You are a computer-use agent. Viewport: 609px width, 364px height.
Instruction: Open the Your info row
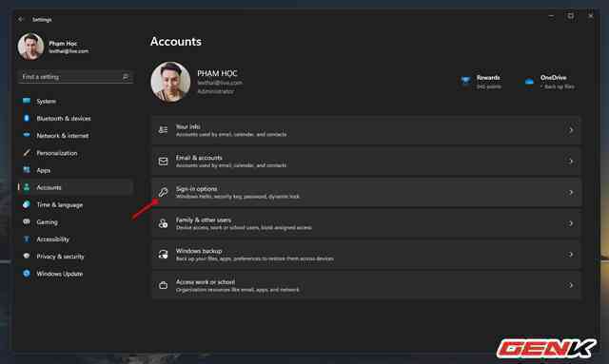pos(365,130)
